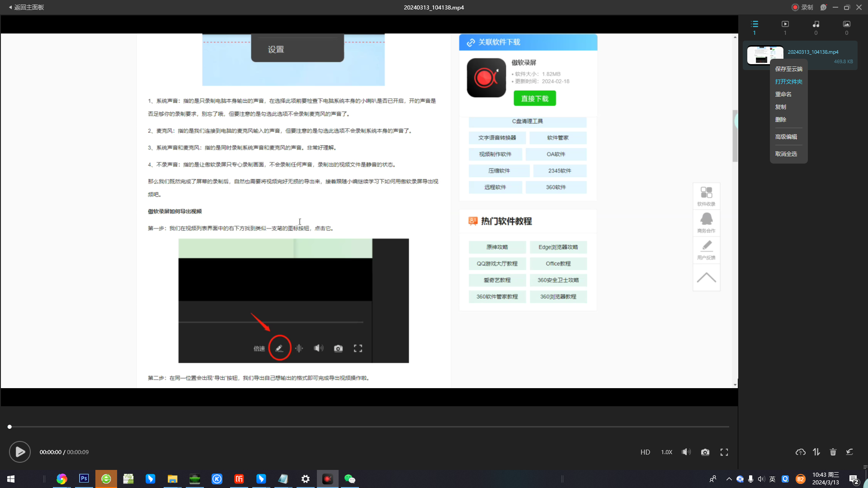
Task: Enter fullscreen playback mode
Action: tap(724, 452)
